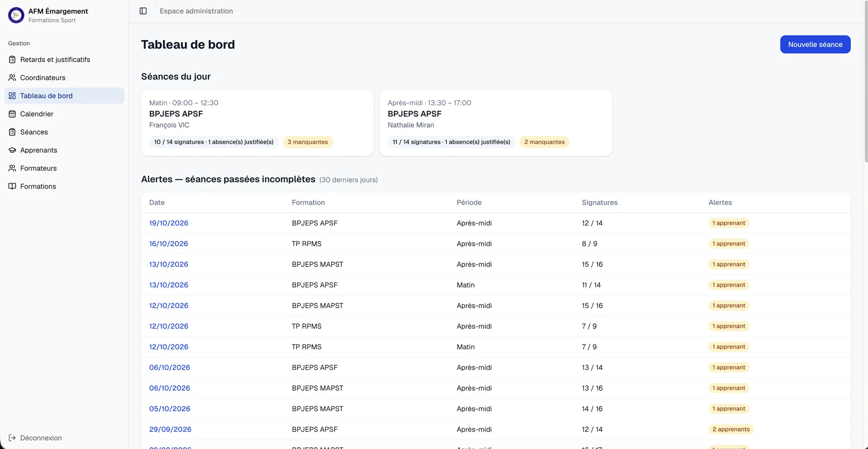The image size is (868, 449).
Task: Click the 2 manquantes badge
Action: coord(544,142)
